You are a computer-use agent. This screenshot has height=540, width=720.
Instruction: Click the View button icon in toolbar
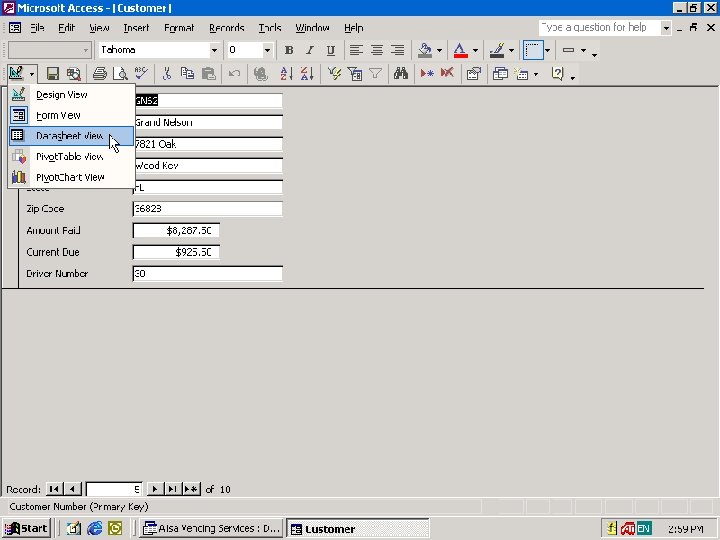pyautogui.click(x=17, y=73)
